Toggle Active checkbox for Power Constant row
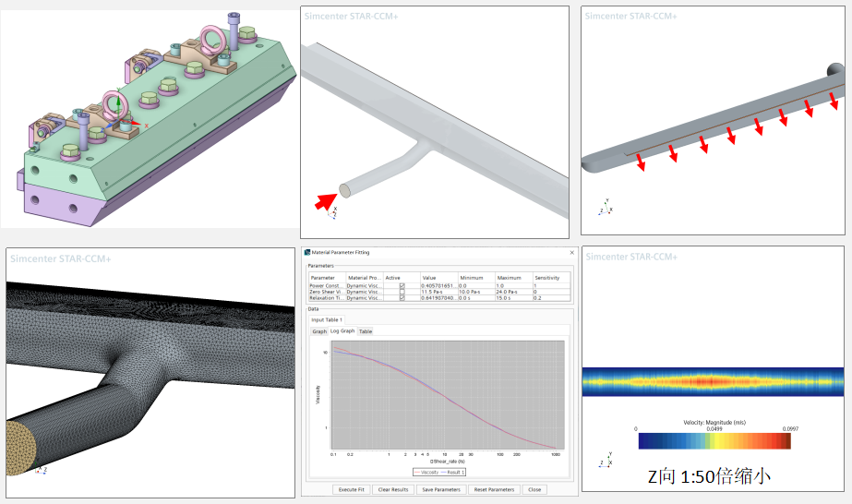The image size is (852, 504). [x=402, y=286]
